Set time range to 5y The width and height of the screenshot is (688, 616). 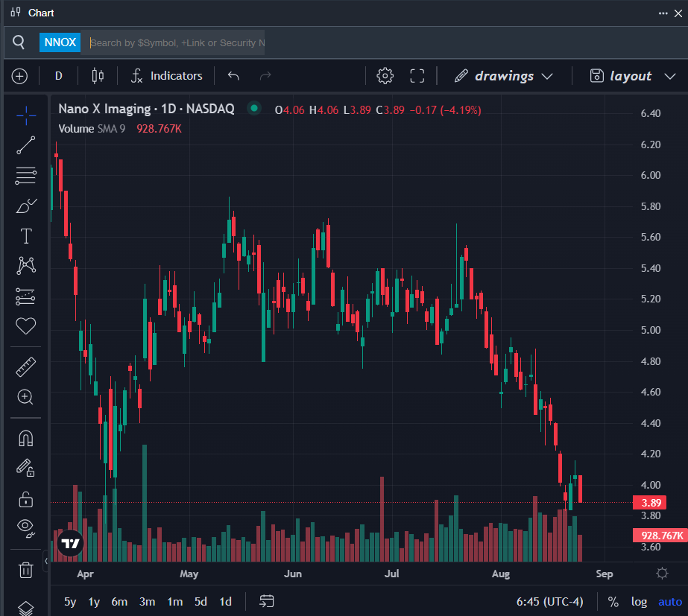[x=70, y=602]
